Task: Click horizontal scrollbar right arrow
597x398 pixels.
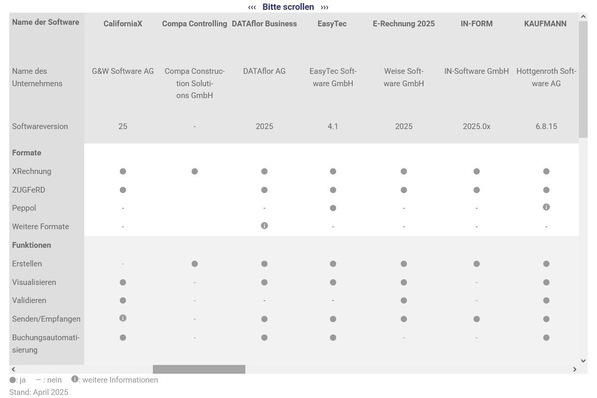Action: pos(575,369)
